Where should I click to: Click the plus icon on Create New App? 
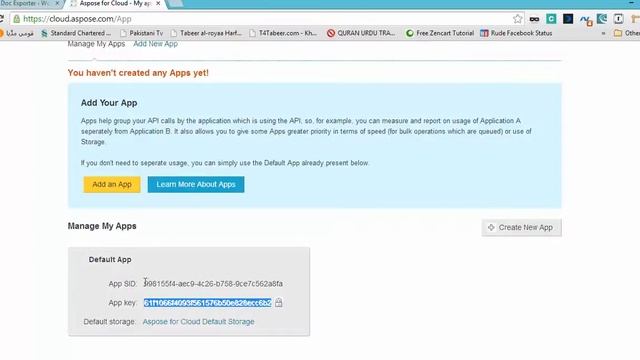[x=491, y=227]
